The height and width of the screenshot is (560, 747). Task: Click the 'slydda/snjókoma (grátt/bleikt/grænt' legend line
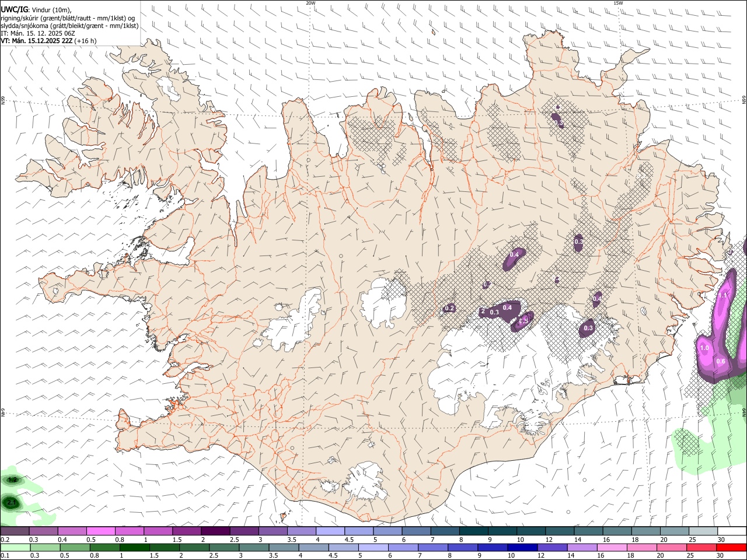(x=69, y=26)
